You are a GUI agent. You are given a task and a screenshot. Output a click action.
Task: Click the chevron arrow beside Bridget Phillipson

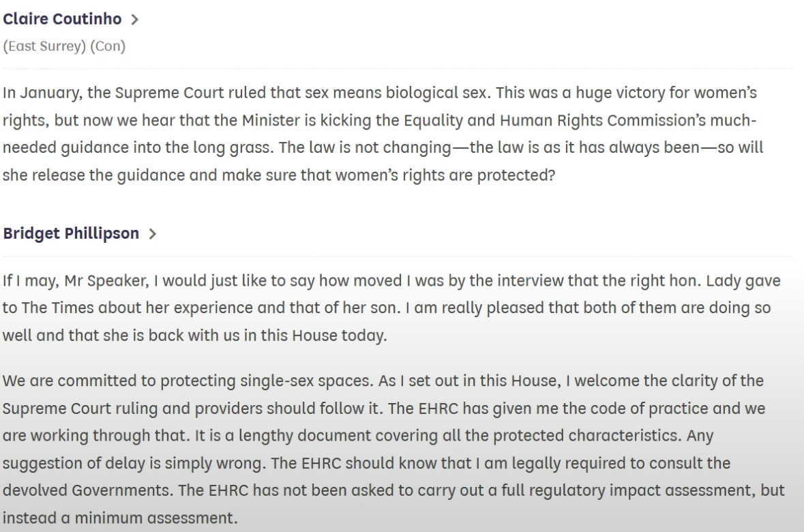tap(152, 234)
